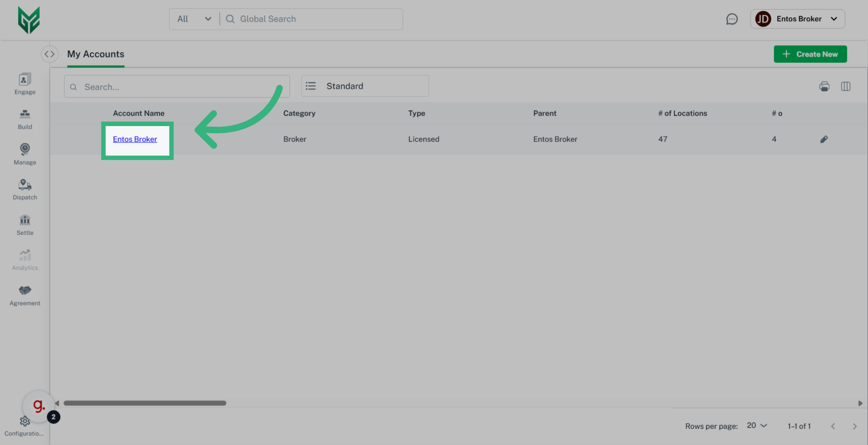This screenshot has width=868, height=445.
Task: Open the column visibility icon
Action: point(846,86)
